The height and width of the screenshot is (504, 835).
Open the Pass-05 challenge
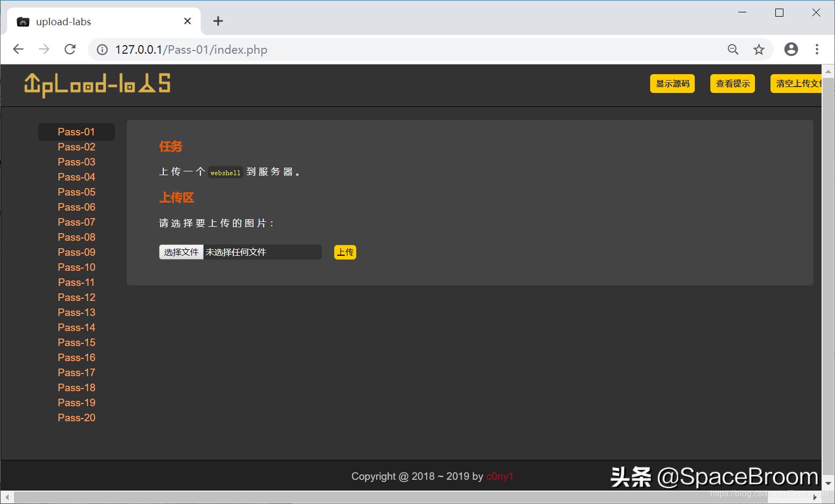76,192
